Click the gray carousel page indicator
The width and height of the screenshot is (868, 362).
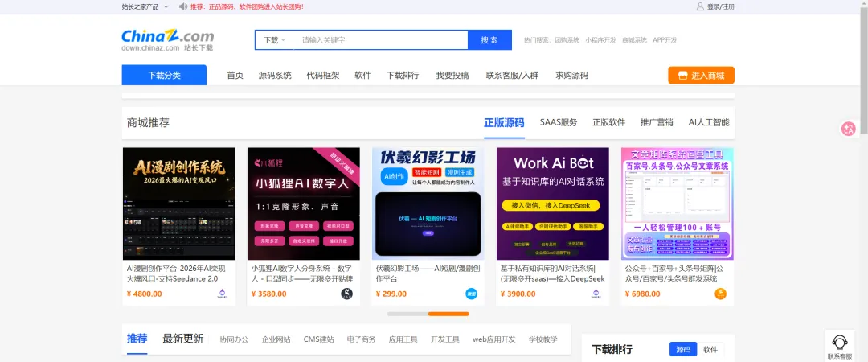(407, 314)
